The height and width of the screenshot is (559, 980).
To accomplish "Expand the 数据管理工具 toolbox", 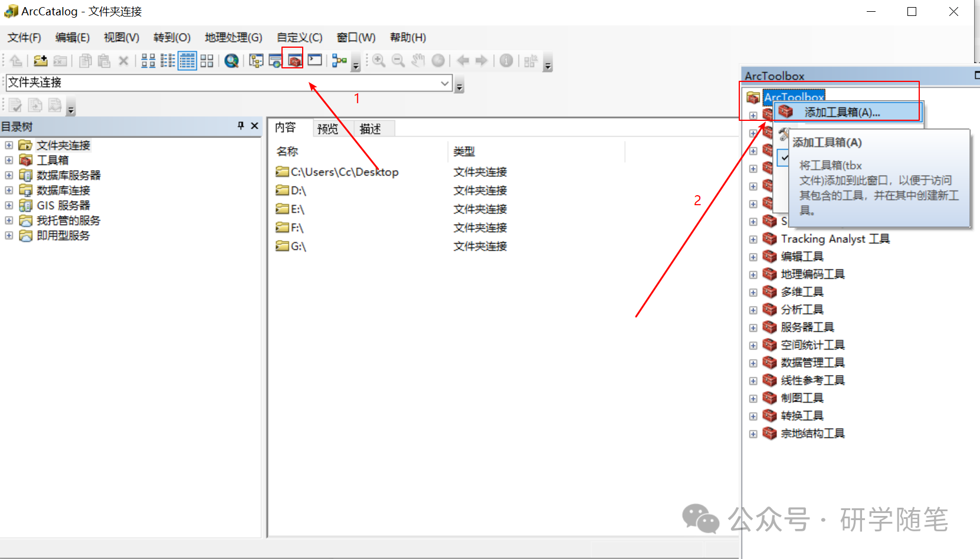I will 753,363.
